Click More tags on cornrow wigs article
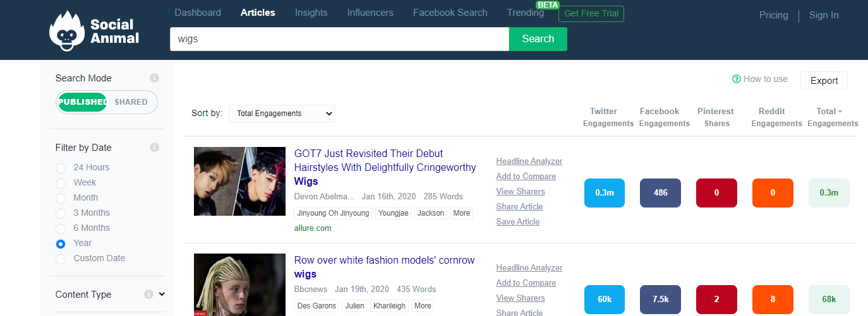The width and height of the screenshot is (868, 316). [423, 306]
